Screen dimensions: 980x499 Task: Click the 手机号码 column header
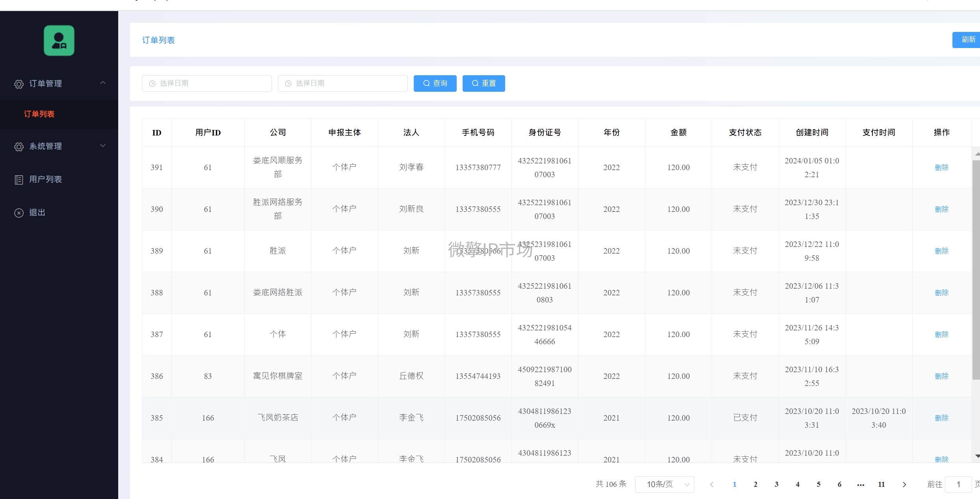(x=478, y=132)
